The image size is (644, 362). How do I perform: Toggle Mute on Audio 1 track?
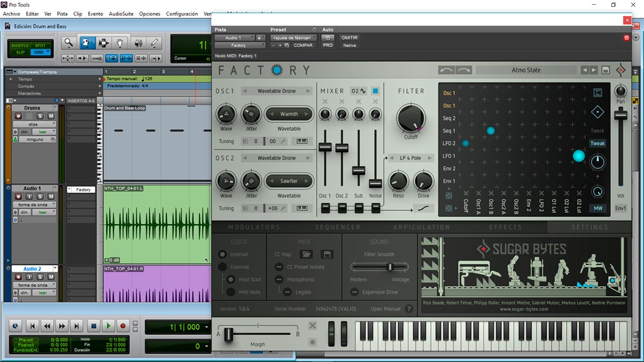[x=51, y=197]
